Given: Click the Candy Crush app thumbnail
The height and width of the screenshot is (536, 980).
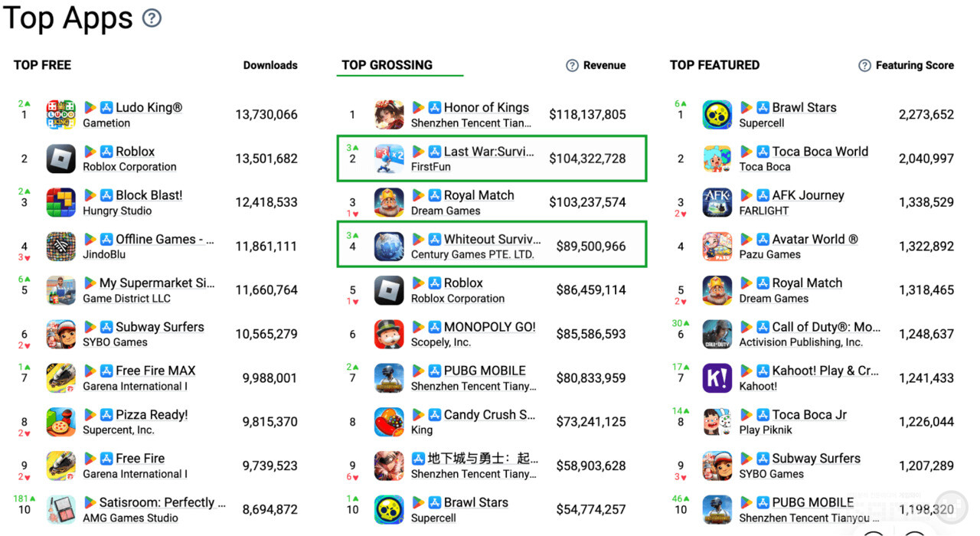Looking at the screenshot, I should [x=389, y=422].
